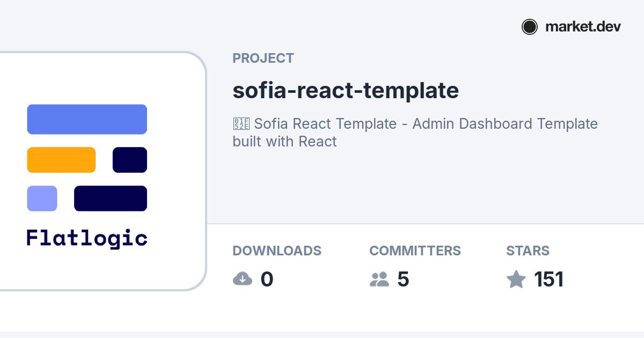Select the STARS heading
The height and width of the screenshot is (338, 644).
(528, 251)
